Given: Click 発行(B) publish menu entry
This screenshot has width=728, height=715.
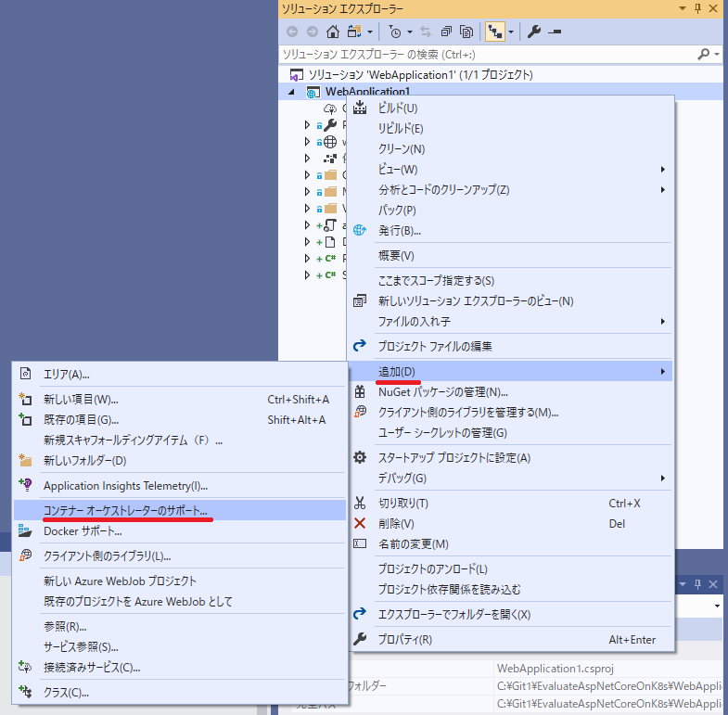Looking at the screenshot, I should click(x=399, y=230).
